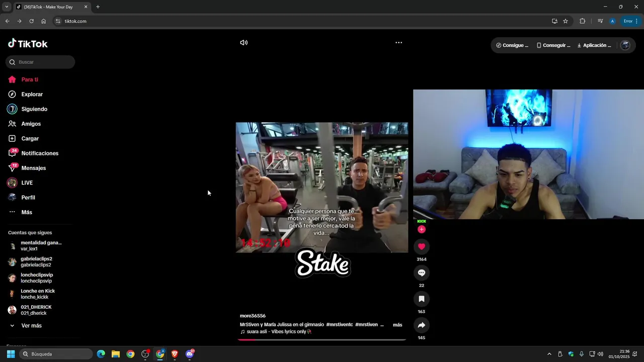This screenshot has width=644, height=362.
Task: Open followed account loncheclipsvip
Action: coord(35,278)
